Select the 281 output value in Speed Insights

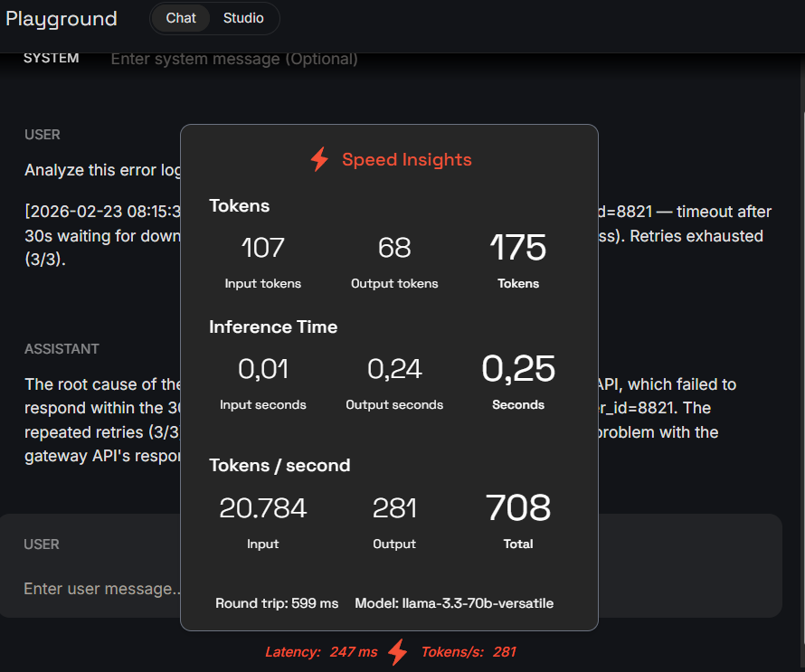tap(394, 508)
